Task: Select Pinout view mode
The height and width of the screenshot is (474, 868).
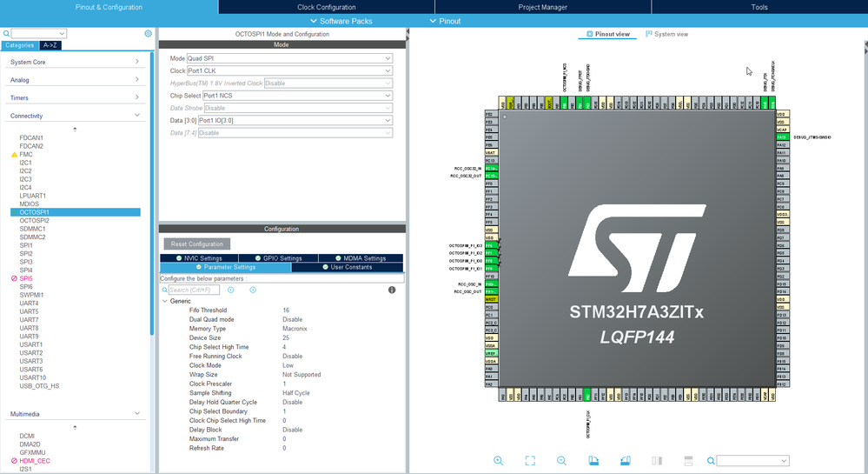Action: click(x=608, y=34)
